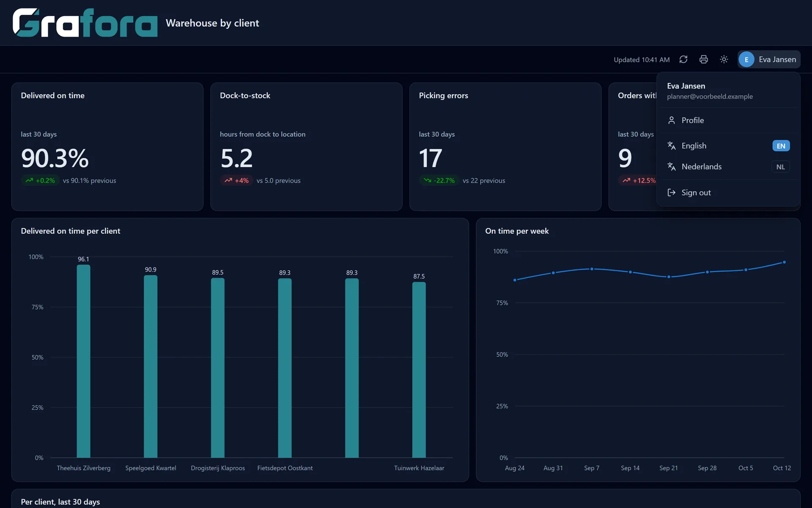Click the Oct 12 point on line chart
Viewport: 812px width, 508px height.
coord(784,262)
